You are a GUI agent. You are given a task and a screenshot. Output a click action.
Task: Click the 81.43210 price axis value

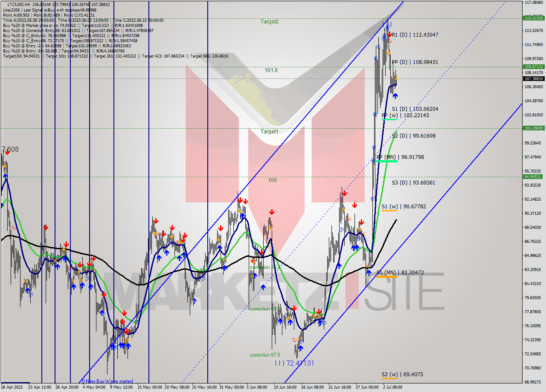point(534,284)
